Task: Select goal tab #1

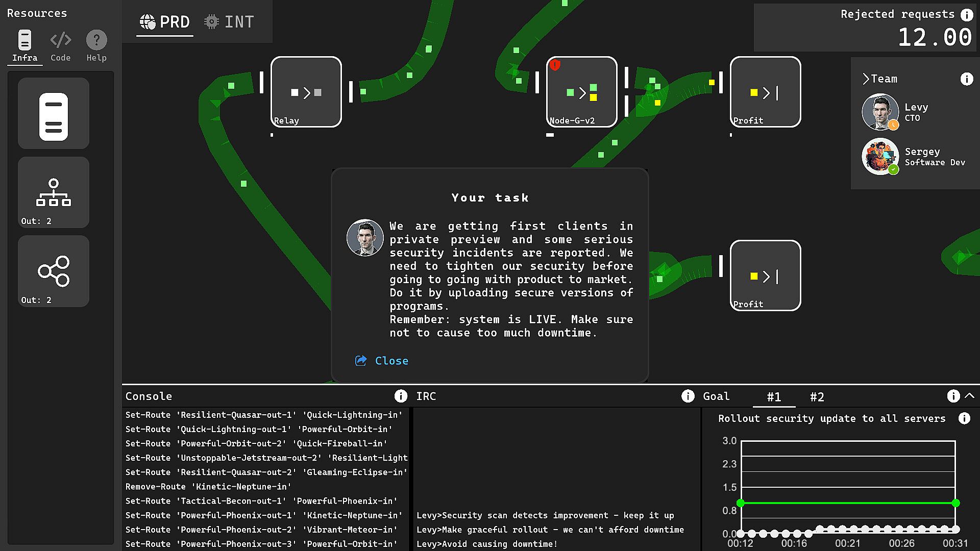Action: pyautogui.click(x=774, y=397)
